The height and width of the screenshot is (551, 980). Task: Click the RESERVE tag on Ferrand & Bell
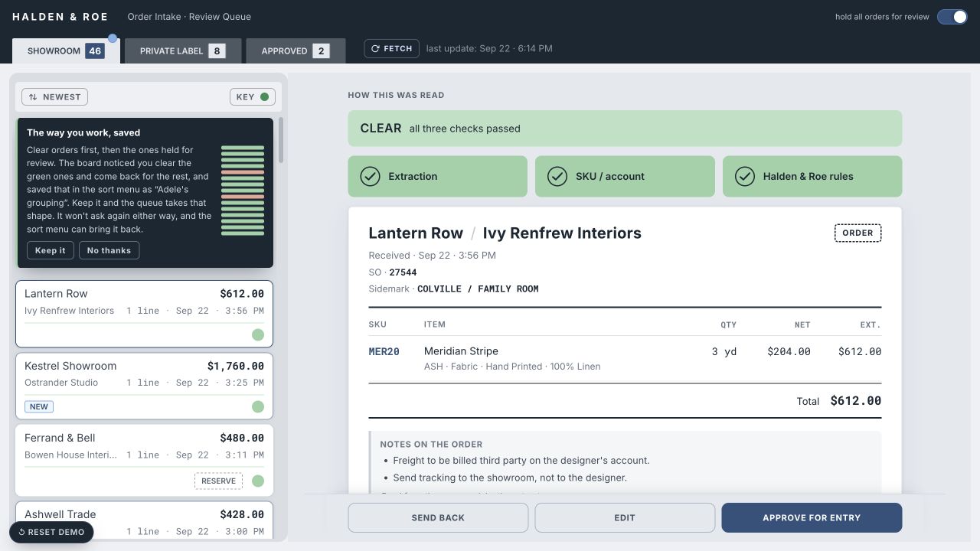[x=218, y=481]
